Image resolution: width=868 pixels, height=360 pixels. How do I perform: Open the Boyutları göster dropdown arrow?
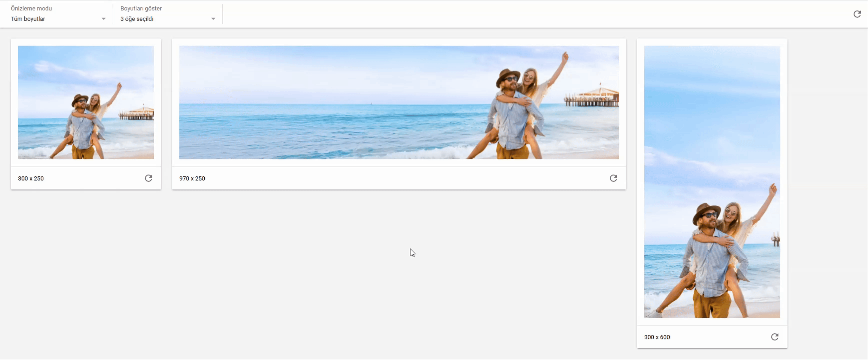213,19
